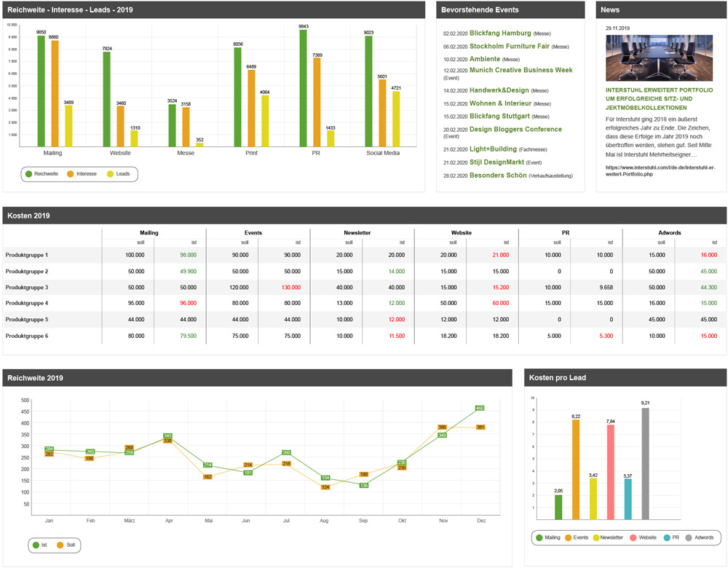
Task: Click the green Mailing cost bar 2,05
Action: pyautogui.click(x=558, y=507)
